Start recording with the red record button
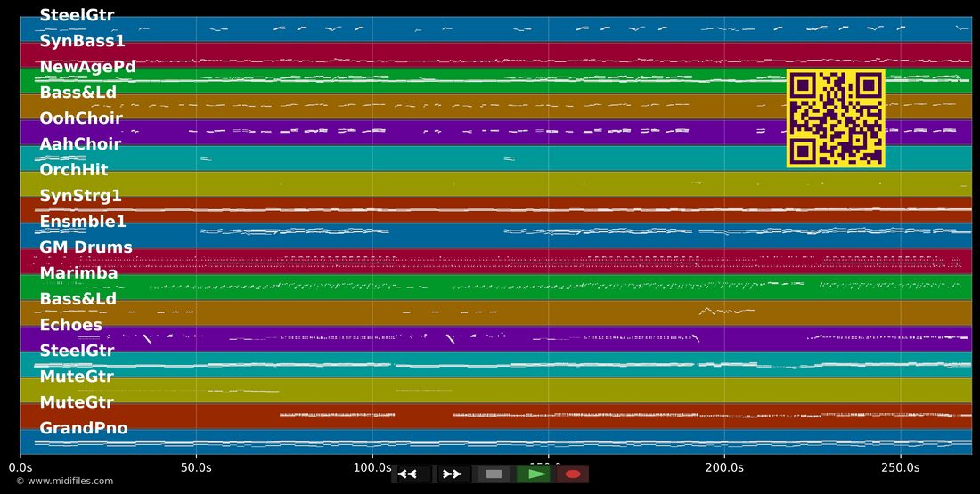Viewport: 980px width, 494px height. (573, 474)
